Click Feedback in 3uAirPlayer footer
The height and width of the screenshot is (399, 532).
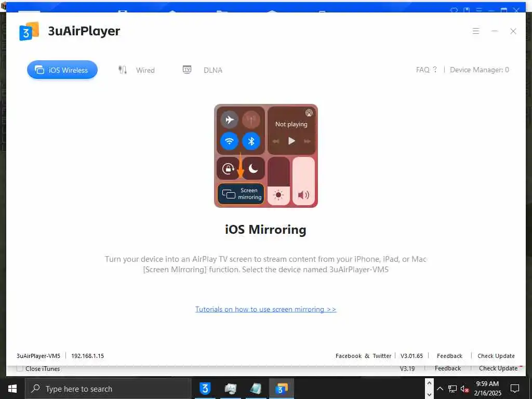click(x=449, y=356)
